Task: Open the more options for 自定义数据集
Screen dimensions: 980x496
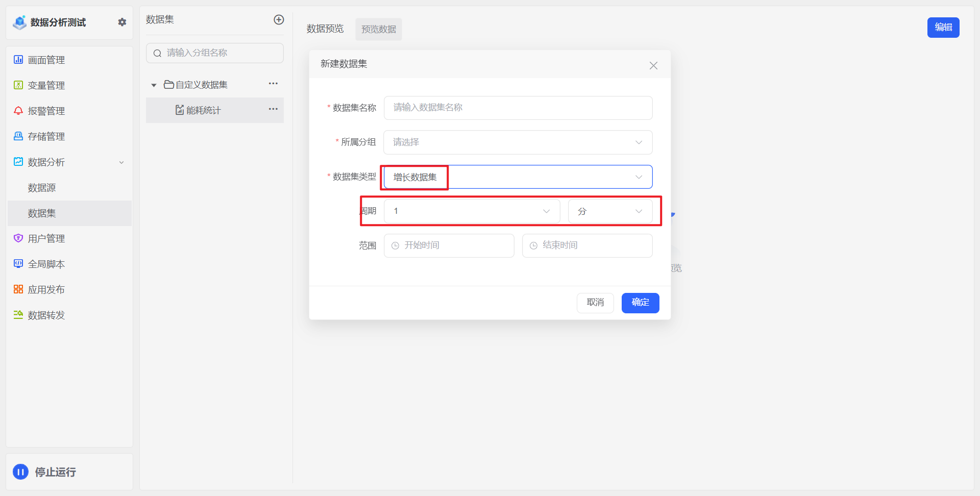Action: pyautogui.click(x=273, y=84)
